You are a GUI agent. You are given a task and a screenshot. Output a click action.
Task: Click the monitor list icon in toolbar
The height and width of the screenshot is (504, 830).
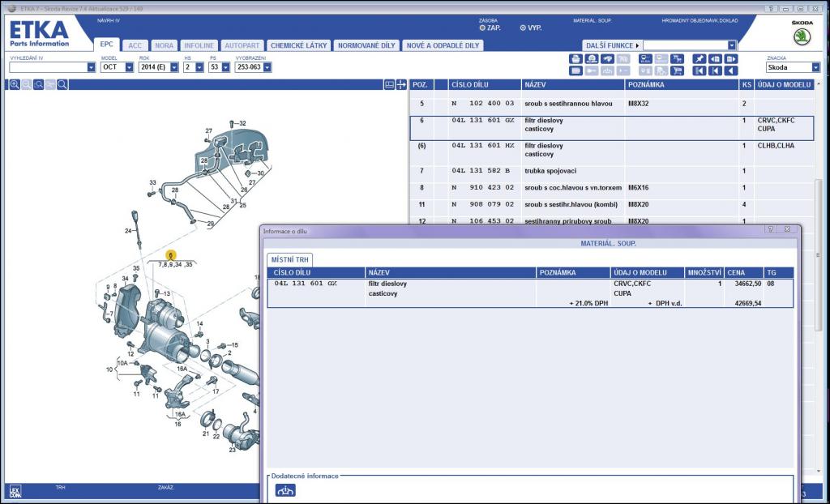pos(646,59)
